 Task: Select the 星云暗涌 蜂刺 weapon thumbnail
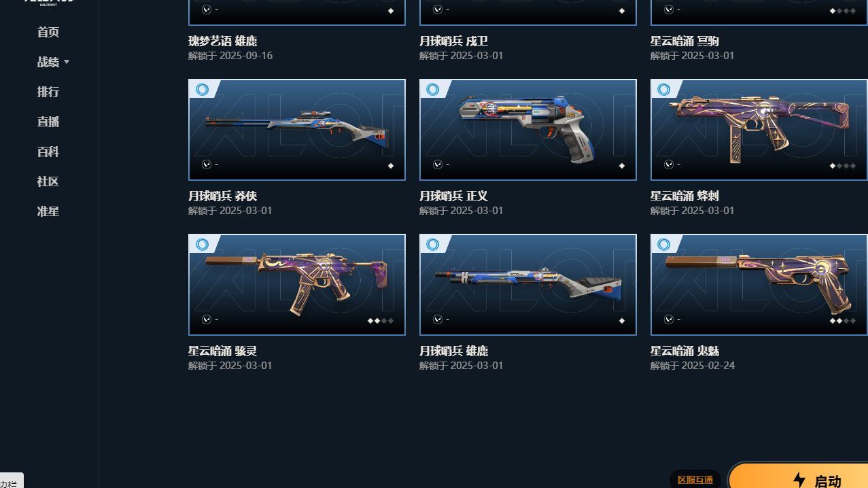tap(759, 130)
